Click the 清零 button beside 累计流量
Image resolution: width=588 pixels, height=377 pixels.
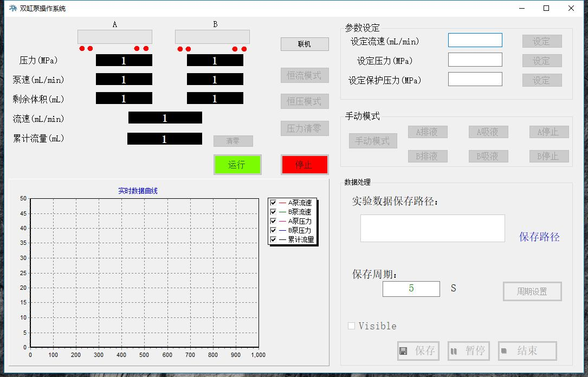click(233, 141)
